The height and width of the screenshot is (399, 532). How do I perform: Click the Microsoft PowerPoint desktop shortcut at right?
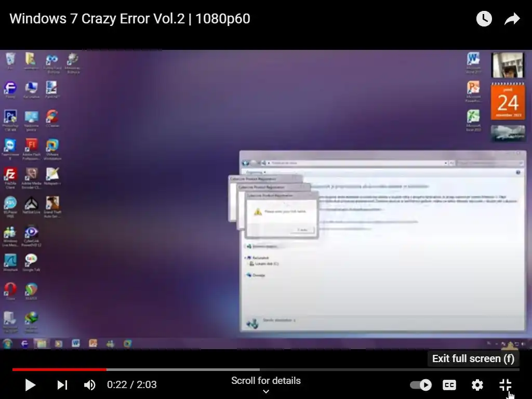pyautogui.click(x=473, y=91)
